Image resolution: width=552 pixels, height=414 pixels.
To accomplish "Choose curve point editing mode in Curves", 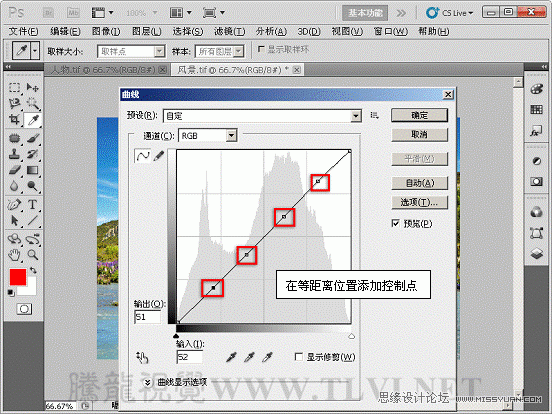I will pyautogui.click(x=143, y=156).
